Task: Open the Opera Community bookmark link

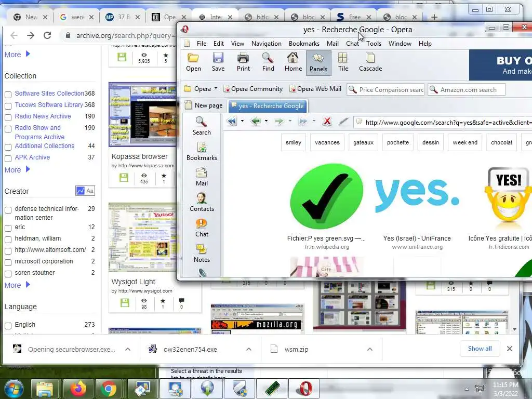Action: (253, 89)
